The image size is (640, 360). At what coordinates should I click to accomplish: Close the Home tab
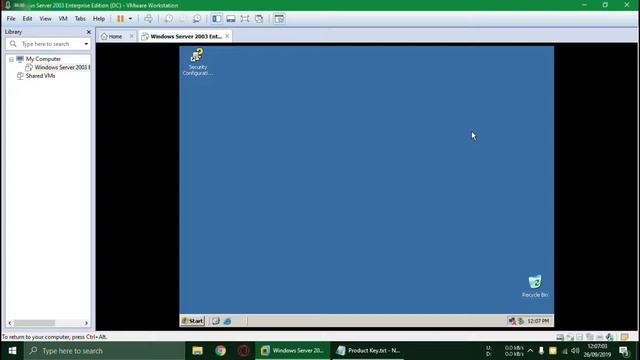(x=131, y=36)
